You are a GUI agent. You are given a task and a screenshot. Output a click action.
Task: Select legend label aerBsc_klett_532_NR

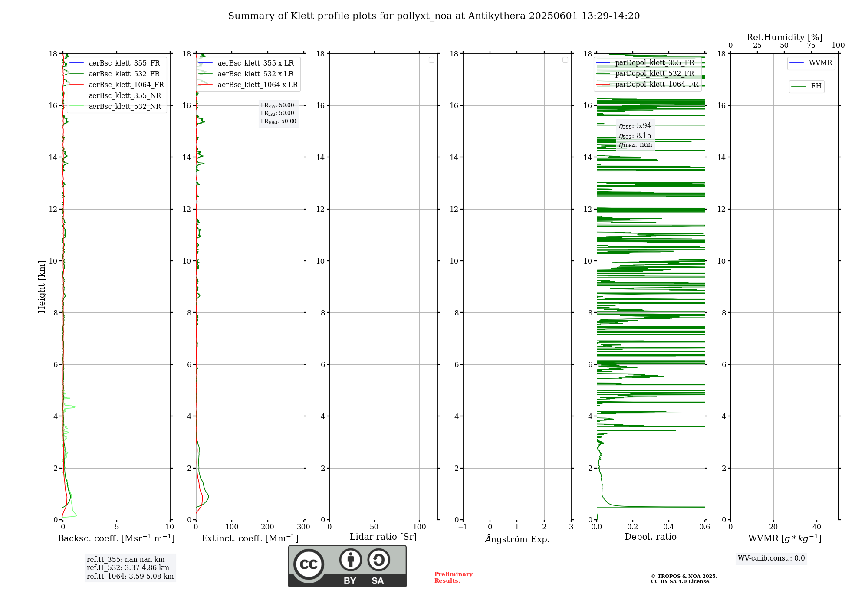click(x=125, y=106)
